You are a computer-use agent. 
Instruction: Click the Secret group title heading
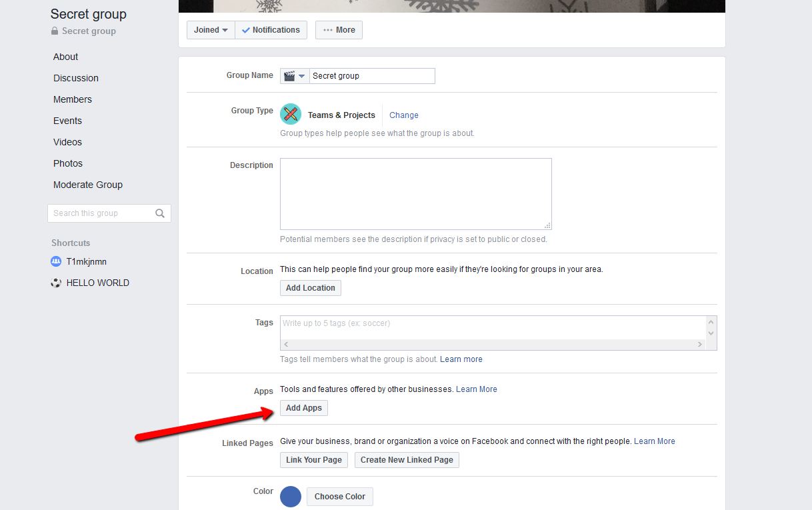pos(89,14)
